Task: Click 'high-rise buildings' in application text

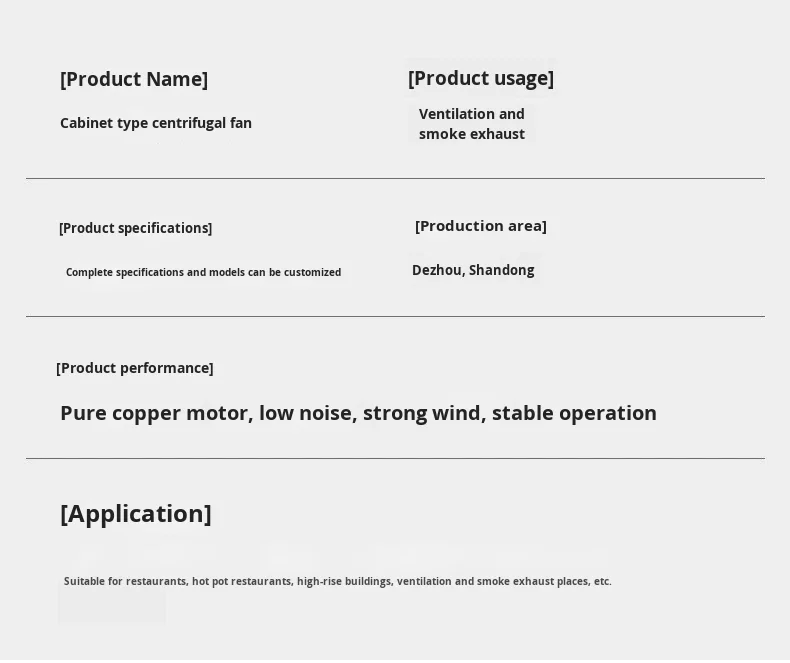Action: point(344,581)
